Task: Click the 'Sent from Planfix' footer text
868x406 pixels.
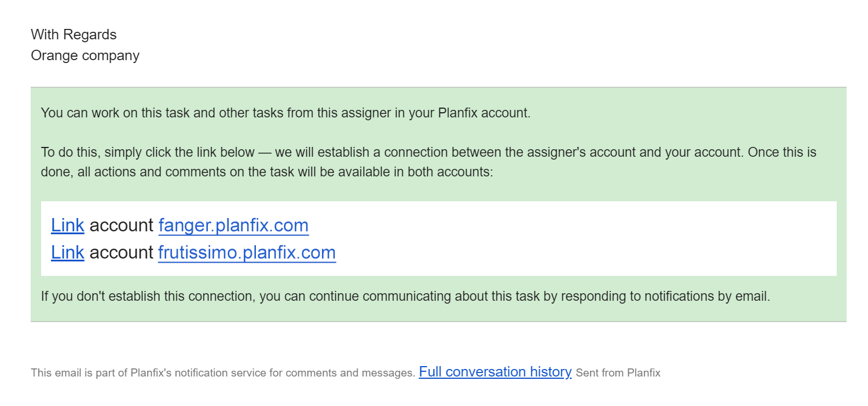Action: [618, 373]
